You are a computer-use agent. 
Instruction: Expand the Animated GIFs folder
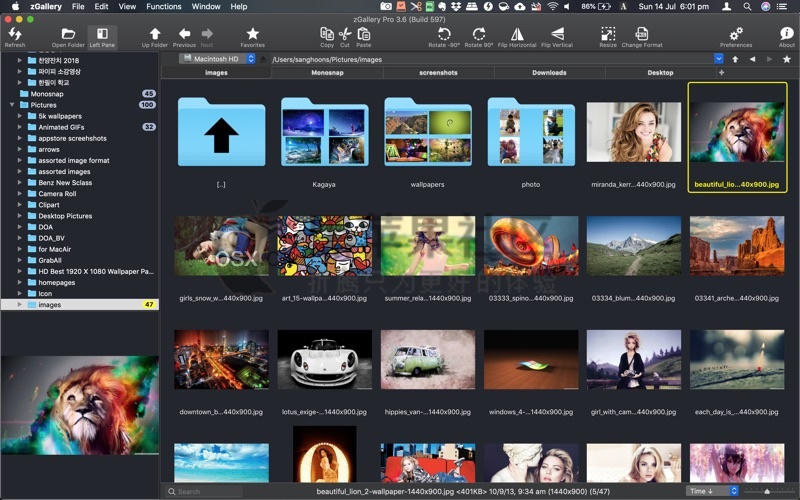pos(19,127)
